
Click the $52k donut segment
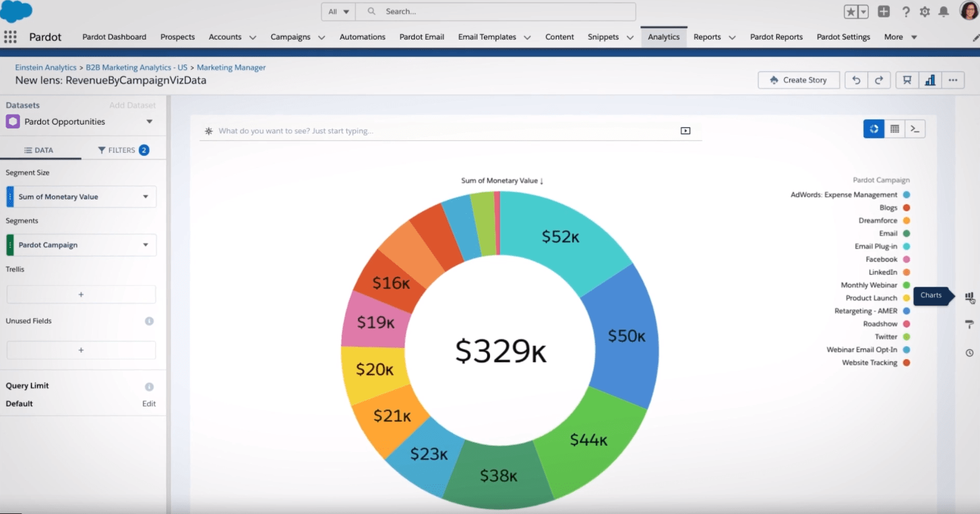point(561,237)
